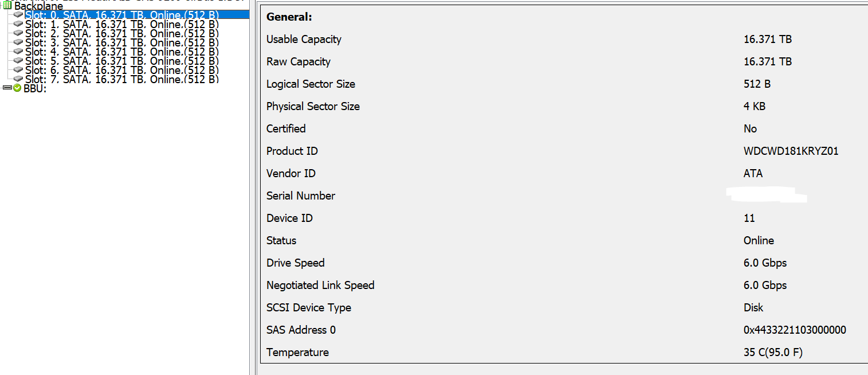This screenshot has height=375, width=868.
Task: Click the Slot 1 drive icon
Action: pyautogui.click(x=18, y=24)
